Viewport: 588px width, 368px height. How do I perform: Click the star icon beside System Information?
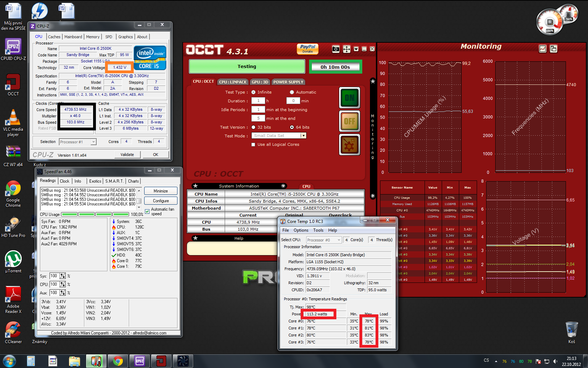(196, 186)
